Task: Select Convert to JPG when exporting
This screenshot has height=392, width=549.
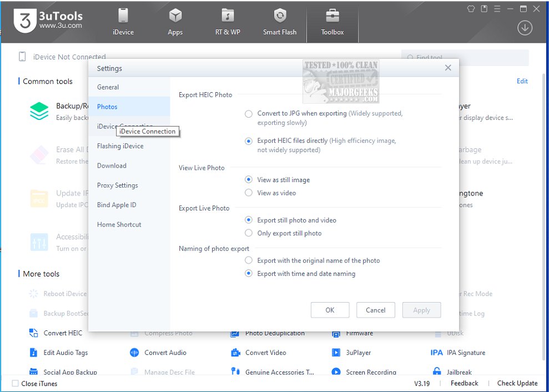Action: click(x=249, y=114)
